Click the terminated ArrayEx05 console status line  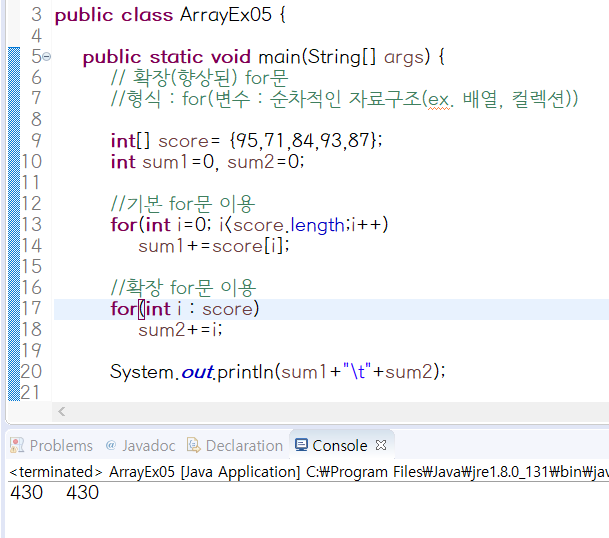[x=308, y=472]
